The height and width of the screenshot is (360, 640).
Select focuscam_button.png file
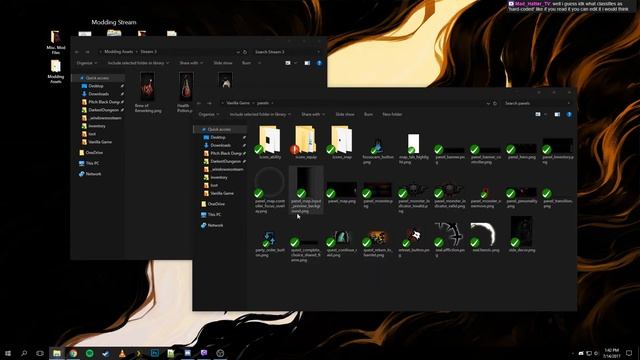click(x=378, y=149)
